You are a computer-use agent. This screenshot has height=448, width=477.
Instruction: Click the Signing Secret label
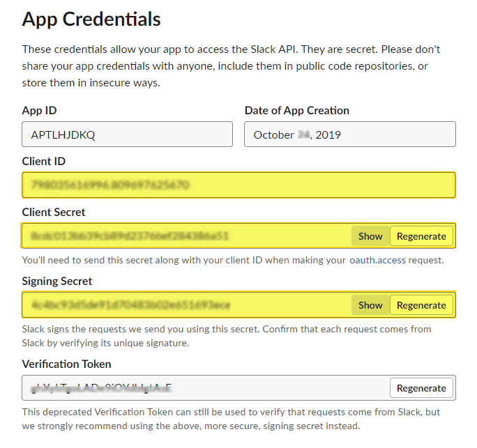[57, 281]
